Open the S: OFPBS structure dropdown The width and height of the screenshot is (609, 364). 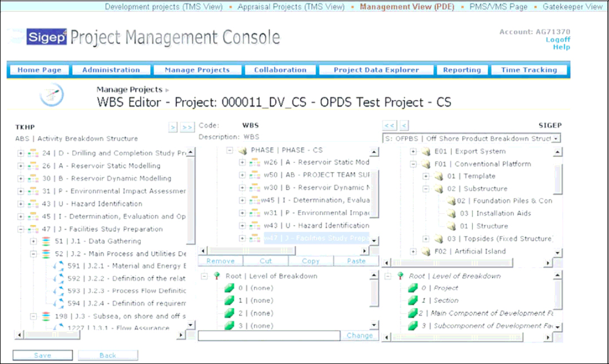pos(556,138)
